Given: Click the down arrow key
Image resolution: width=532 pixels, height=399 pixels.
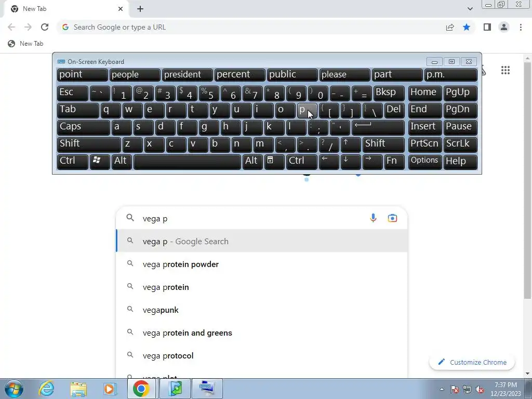Looking at the screenshot, I should [351, 162].
